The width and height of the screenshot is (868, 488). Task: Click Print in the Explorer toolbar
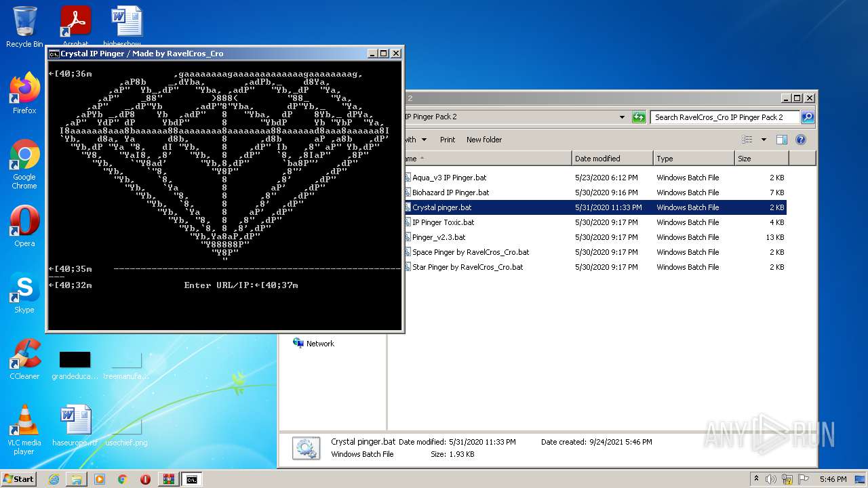448,140
